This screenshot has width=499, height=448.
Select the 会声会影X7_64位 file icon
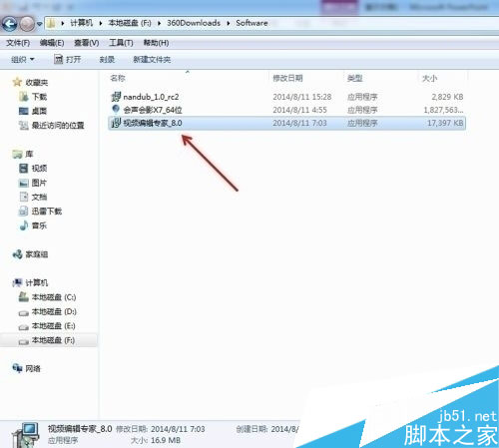coord(116,110)
